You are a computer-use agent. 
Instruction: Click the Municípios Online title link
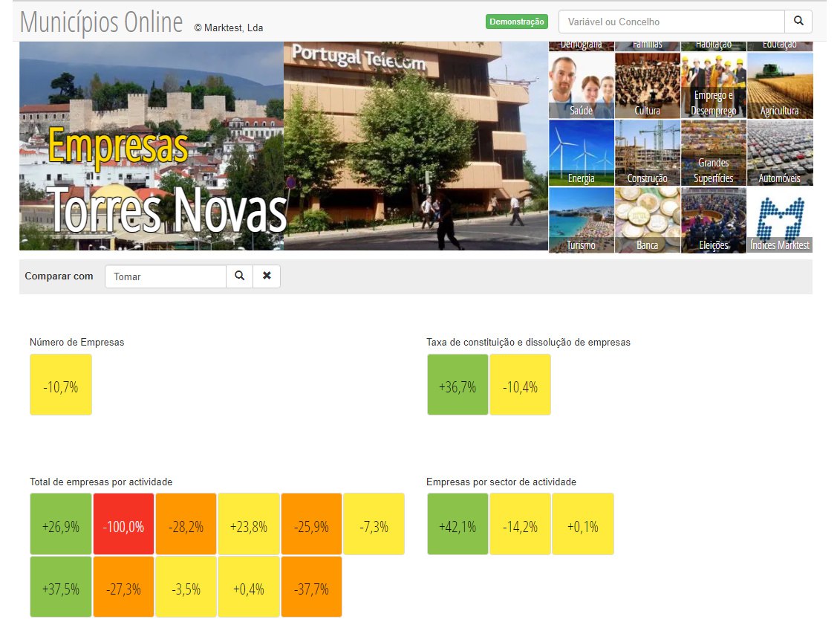(x=102, y=22)
